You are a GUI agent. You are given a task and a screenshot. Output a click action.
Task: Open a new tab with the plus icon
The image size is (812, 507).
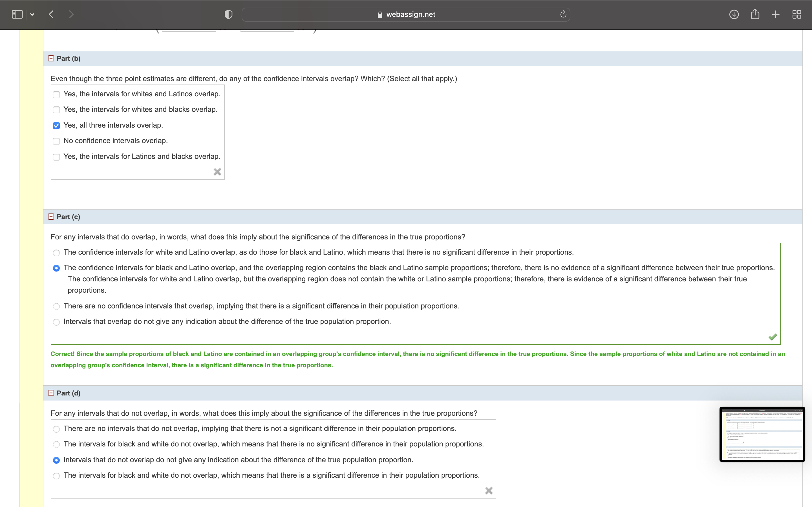point(775,14)
